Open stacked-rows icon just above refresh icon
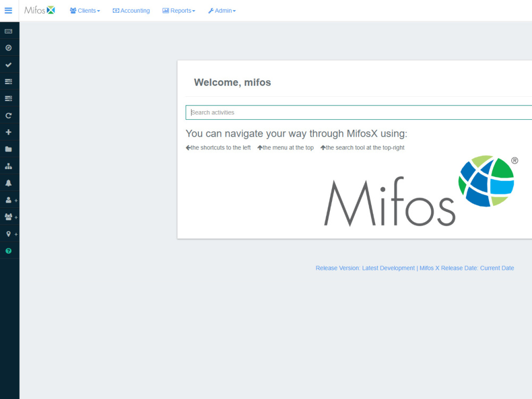 click(x=9, y=98)
